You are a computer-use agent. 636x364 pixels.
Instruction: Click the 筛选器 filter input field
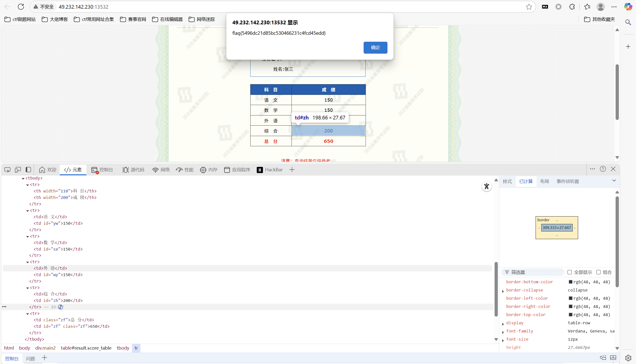click(x=532, y=272)
